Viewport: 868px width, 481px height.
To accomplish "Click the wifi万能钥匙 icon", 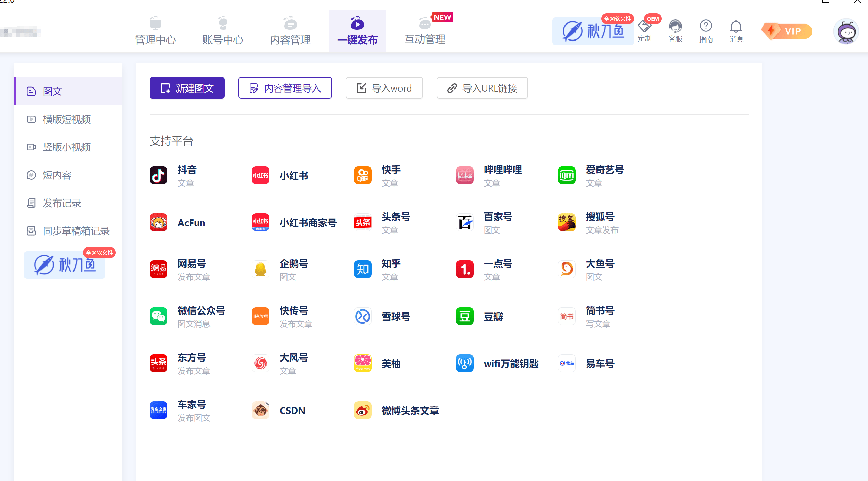I will tap(465, 364).
